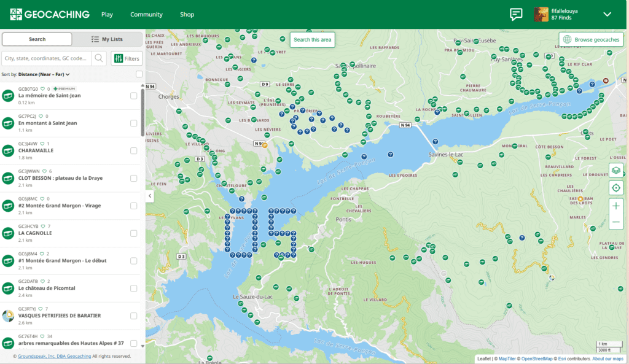Click the magnifying glass search icon
The width and height of the screenshot is (629, 364).
click(99, 58)
